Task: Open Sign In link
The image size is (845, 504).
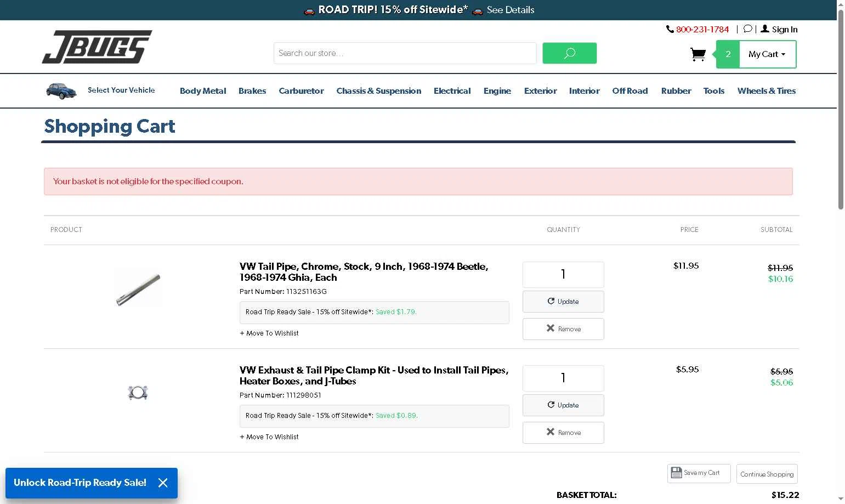Action: (x=779, y=30)
